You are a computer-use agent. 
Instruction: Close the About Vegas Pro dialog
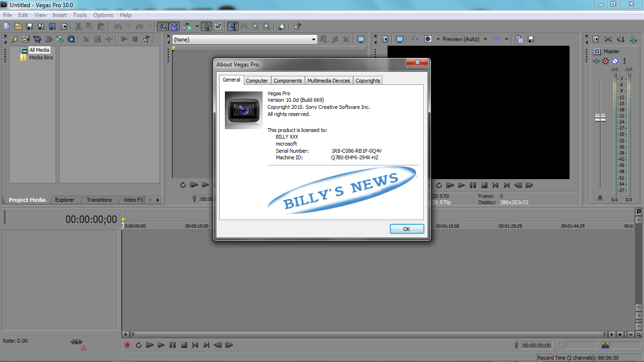pyautogui.click(x=417, y=62)
